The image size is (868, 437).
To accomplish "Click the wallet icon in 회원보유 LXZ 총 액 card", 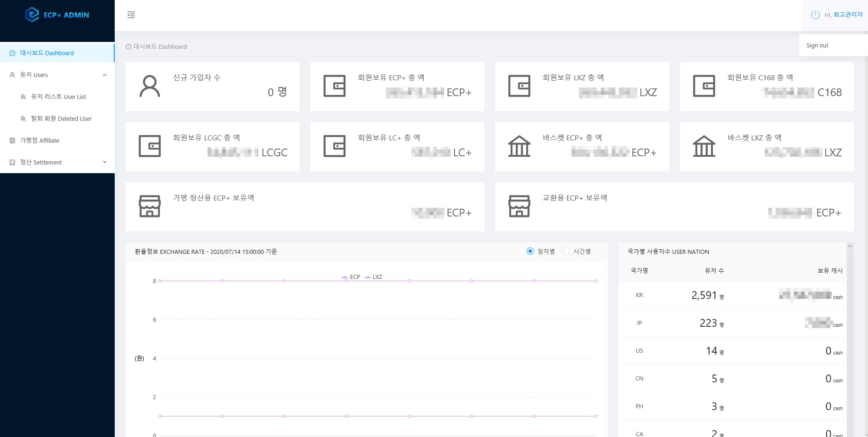I will (x=519, y=86).
